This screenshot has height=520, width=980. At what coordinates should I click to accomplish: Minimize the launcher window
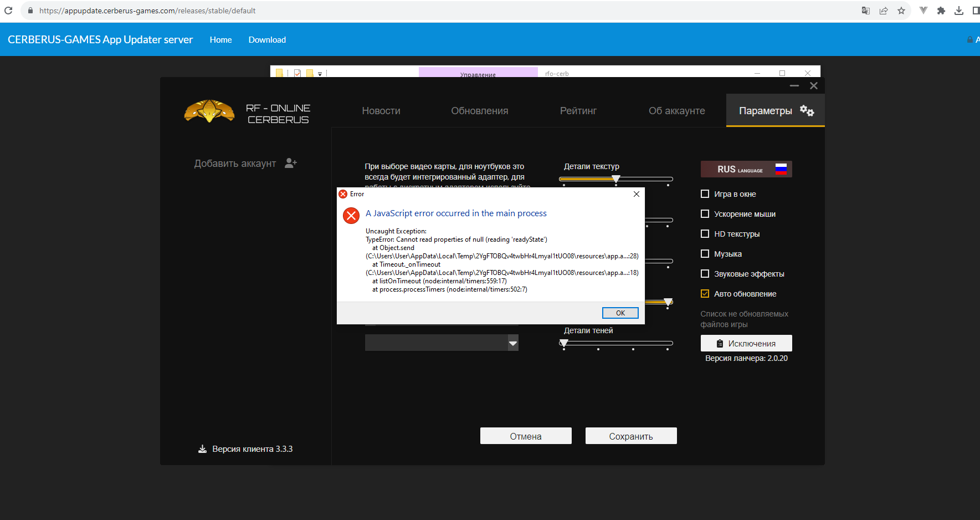point(794,86)
